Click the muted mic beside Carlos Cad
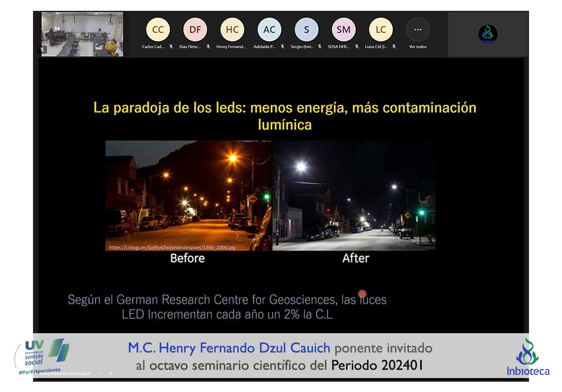 coord(171,46)
